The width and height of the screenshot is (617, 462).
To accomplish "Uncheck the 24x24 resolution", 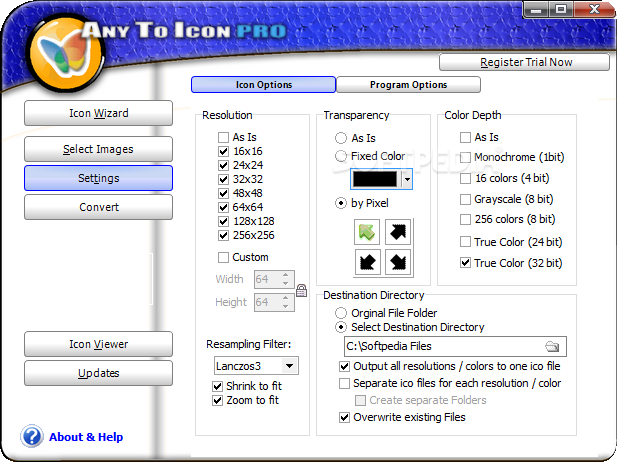I will pos(223,165).
